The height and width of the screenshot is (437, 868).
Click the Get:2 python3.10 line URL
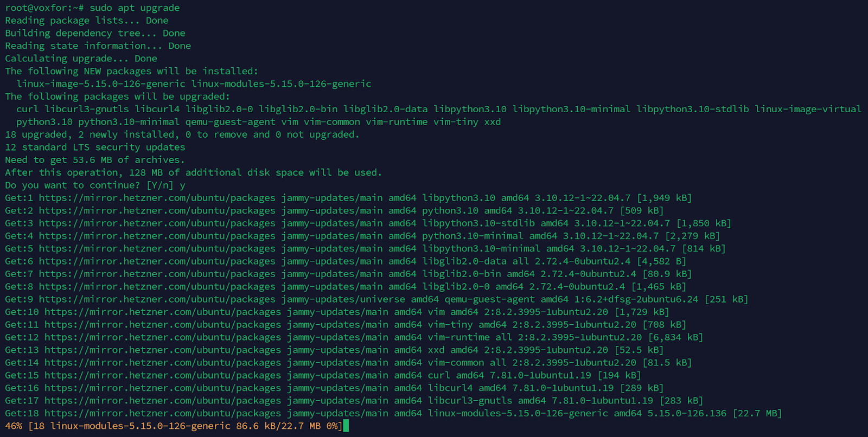point(157,211)
